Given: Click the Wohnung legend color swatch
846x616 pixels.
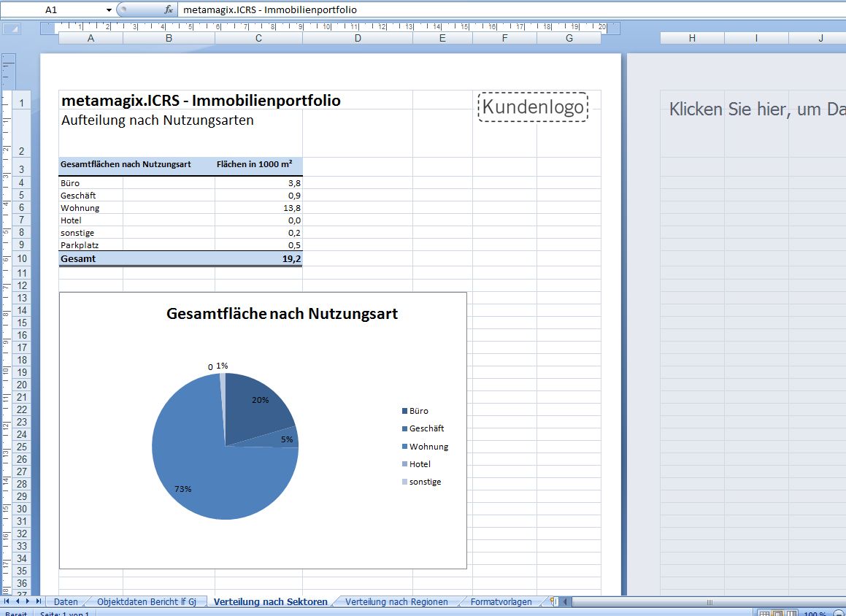Looking at the screenshot, I should coord(404,447).
